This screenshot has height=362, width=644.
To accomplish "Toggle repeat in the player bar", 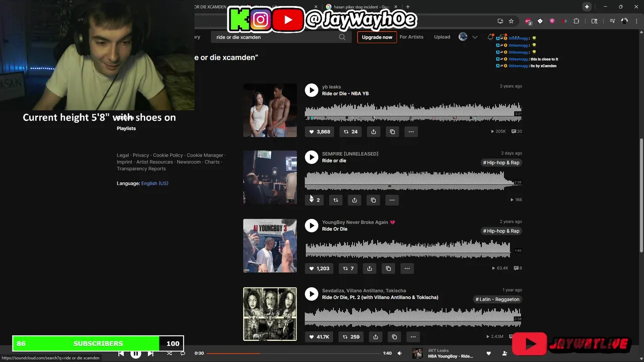I will [182, 353].
